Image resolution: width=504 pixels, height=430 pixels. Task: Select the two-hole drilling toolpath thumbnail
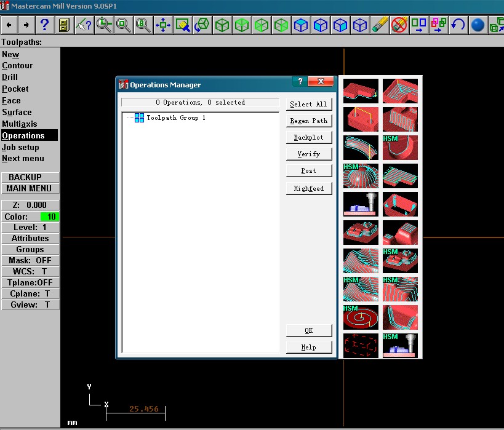[361, 119]
